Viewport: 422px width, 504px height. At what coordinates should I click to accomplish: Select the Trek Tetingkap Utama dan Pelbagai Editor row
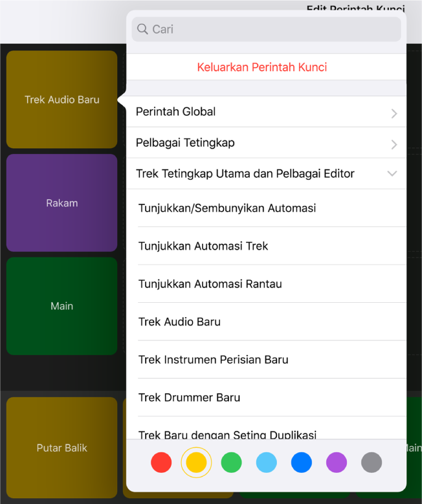[266, 173]
